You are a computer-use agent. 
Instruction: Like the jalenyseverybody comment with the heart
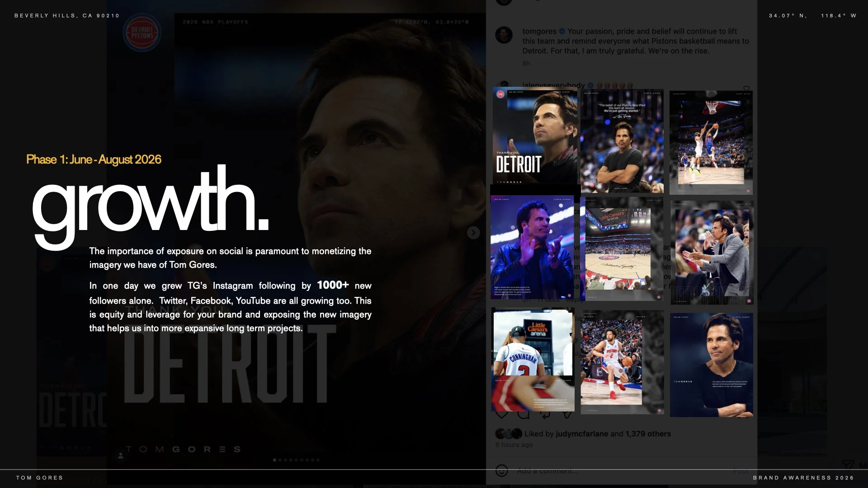tap(746, 89)
